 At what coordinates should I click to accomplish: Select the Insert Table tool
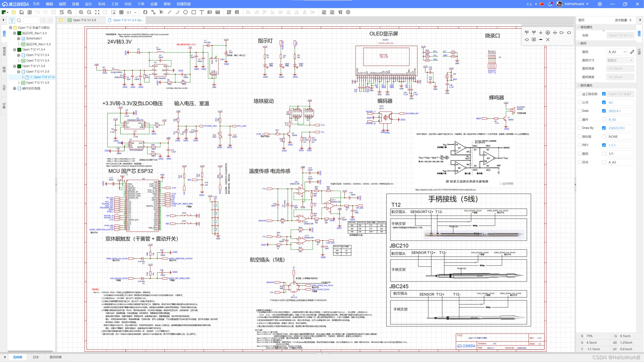point(218,12)
